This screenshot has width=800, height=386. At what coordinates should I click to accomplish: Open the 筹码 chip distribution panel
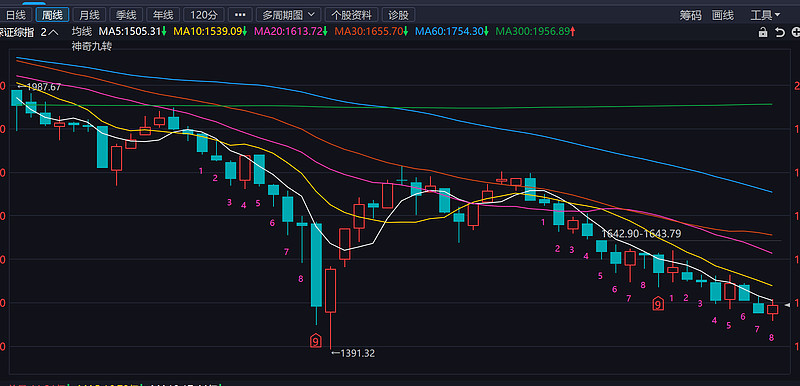(690, 15)
